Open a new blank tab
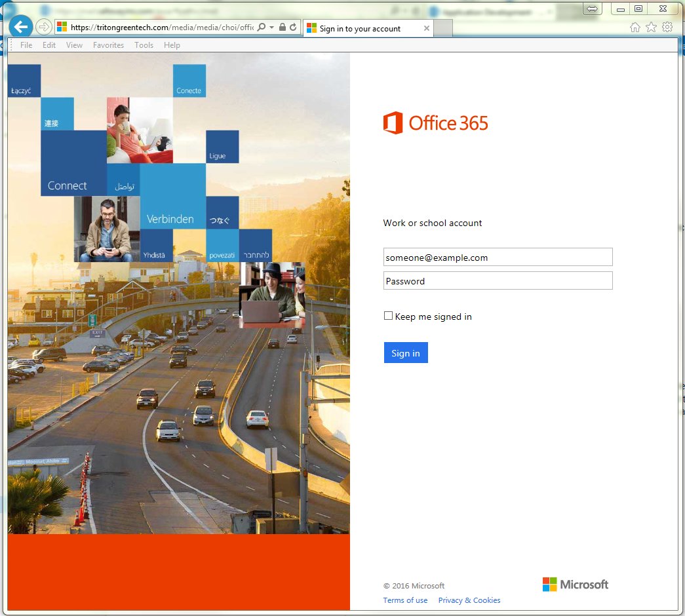The image size is (685, 616). point(443,28)
